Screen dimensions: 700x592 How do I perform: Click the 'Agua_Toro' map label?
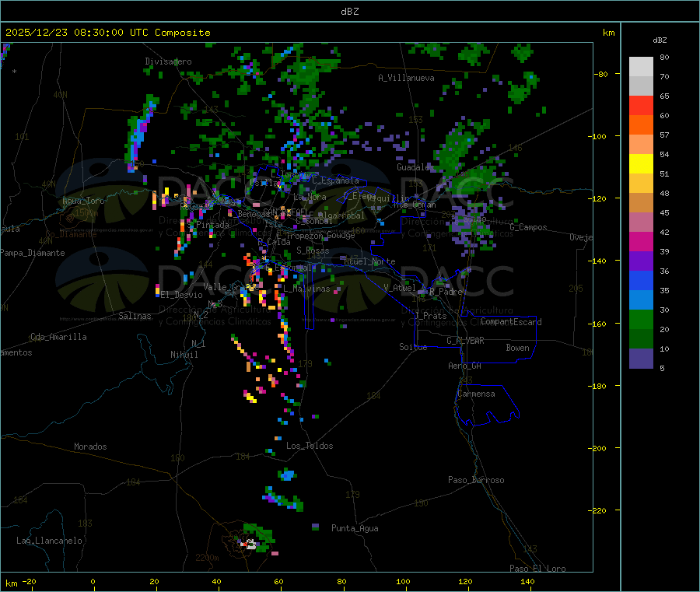tap(83, 201)
